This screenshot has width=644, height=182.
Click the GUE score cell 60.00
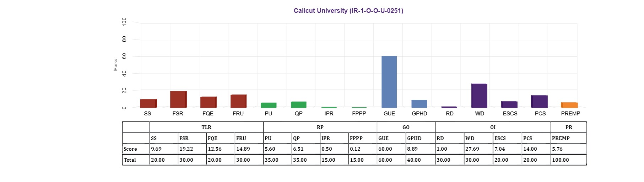(x=391, y=149)
